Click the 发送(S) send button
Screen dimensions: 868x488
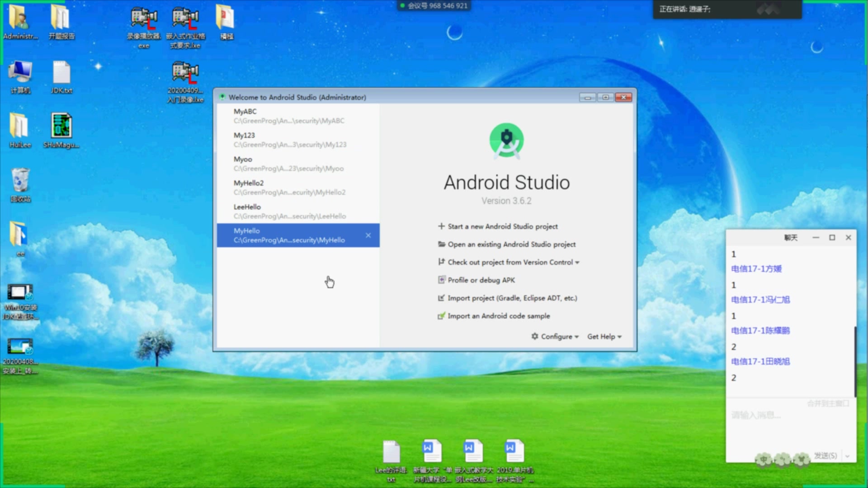(x=825, y=456)
